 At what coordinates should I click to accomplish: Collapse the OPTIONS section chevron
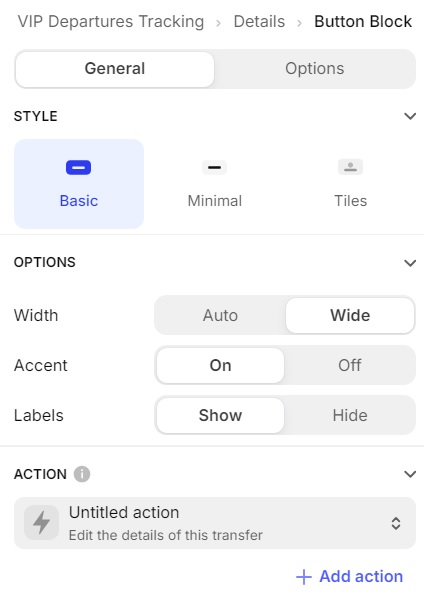(x=410, y=263)
